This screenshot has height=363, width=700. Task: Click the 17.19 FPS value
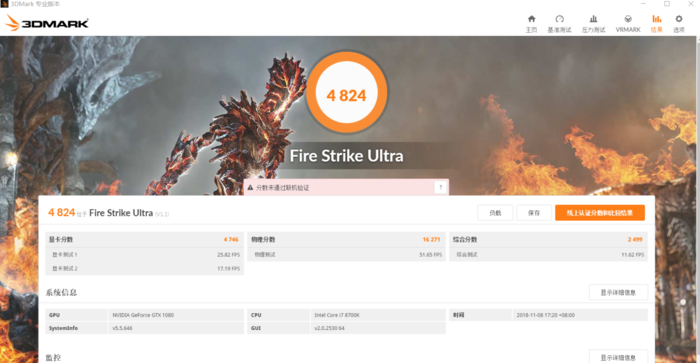point(229,268)
